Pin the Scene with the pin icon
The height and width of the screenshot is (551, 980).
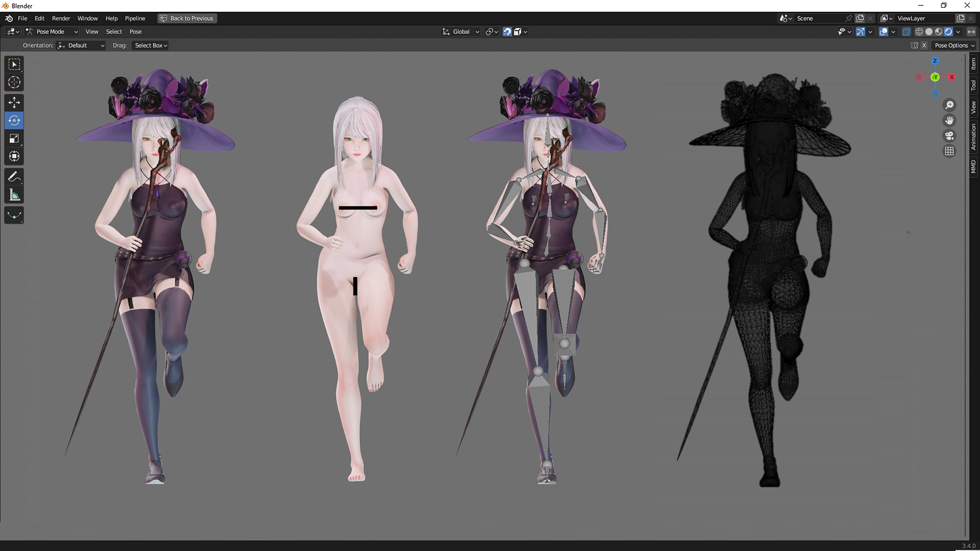849,18
